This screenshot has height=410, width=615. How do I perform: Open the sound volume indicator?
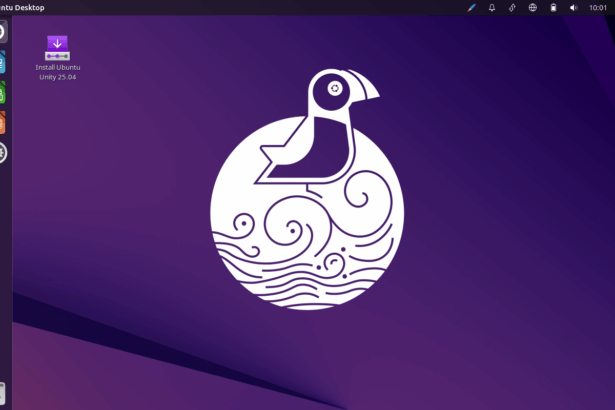point(573,7)
